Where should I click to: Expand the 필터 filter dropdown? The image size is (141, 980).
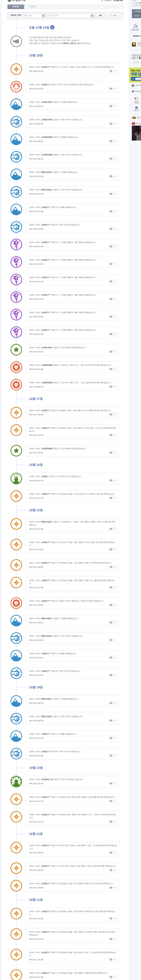[114, 16]
